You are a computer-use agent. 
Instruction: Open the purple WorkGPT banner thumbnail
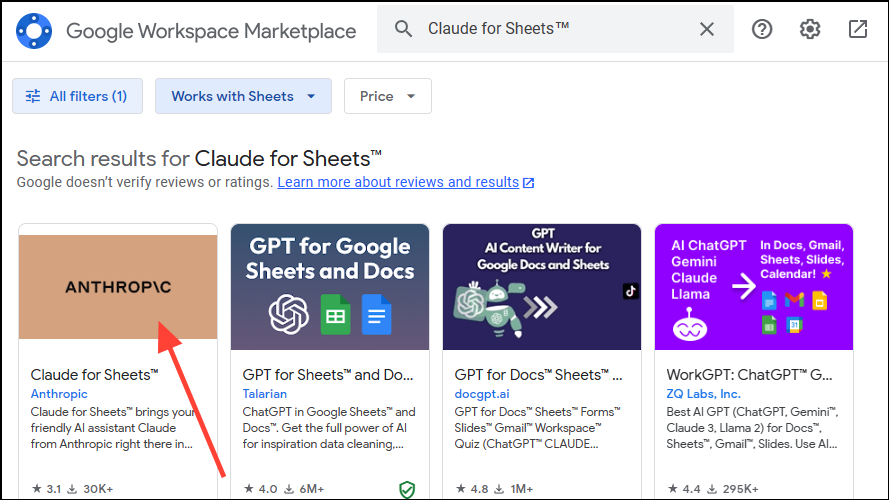point(754,287)
